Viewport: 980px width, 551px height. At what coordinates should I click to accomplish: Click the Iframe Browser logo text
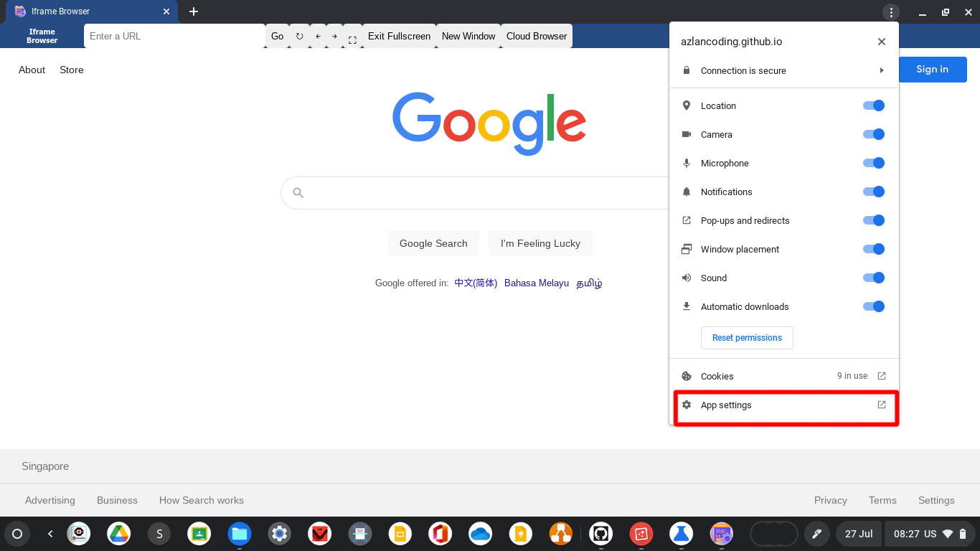(x=42, y=36)
